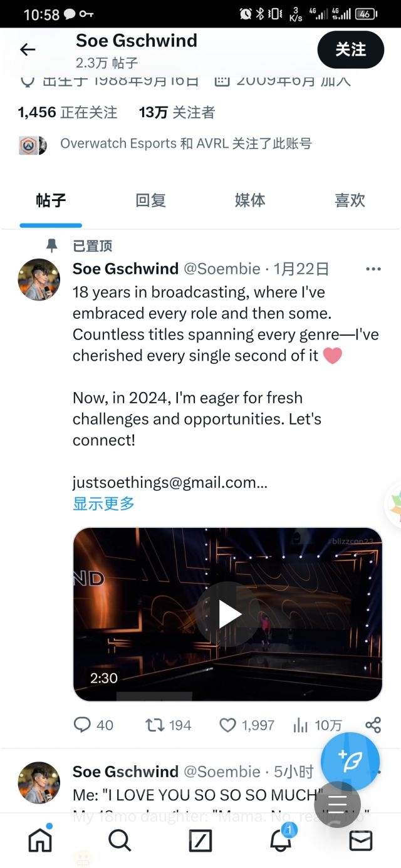
Task: Tap the 关注 follow button
Action: 351,49
